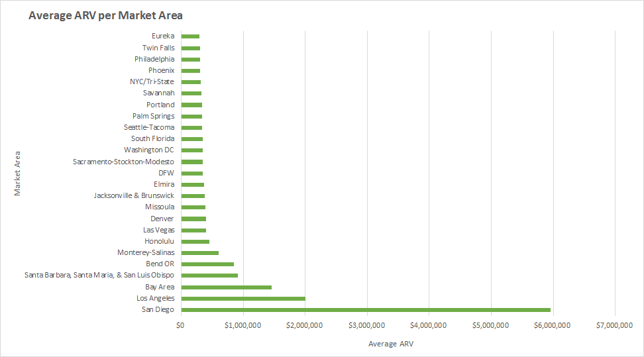Select the Jacksonville & Brunswick label
This screenshot has height=357, width=644.
coord(134,195)
